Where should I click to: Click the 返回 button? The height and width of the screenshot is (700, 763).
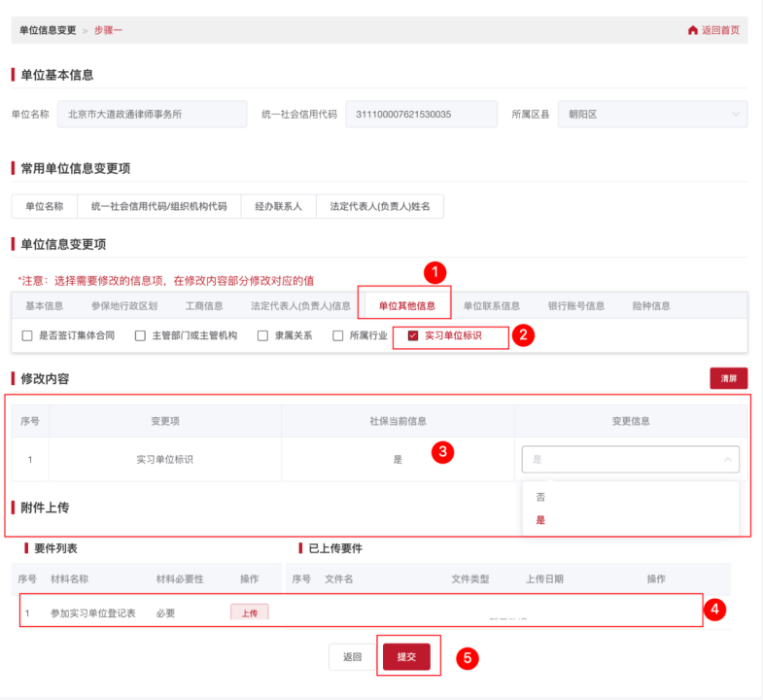[x=352, y=657]
